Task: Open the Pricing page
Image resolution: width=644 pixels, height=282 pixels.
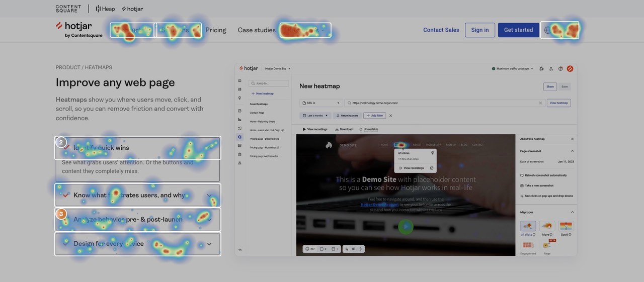Action: click(x=216, y=30)
